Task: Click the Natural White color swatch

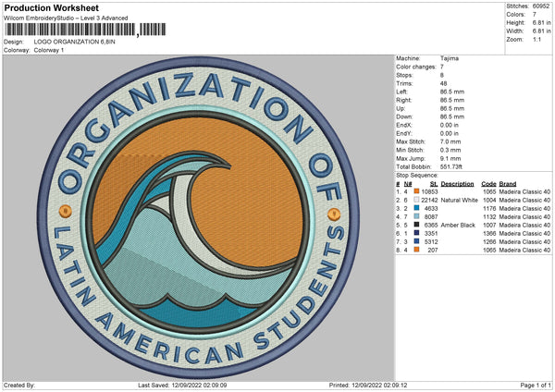Action: (x=416, y=200)
